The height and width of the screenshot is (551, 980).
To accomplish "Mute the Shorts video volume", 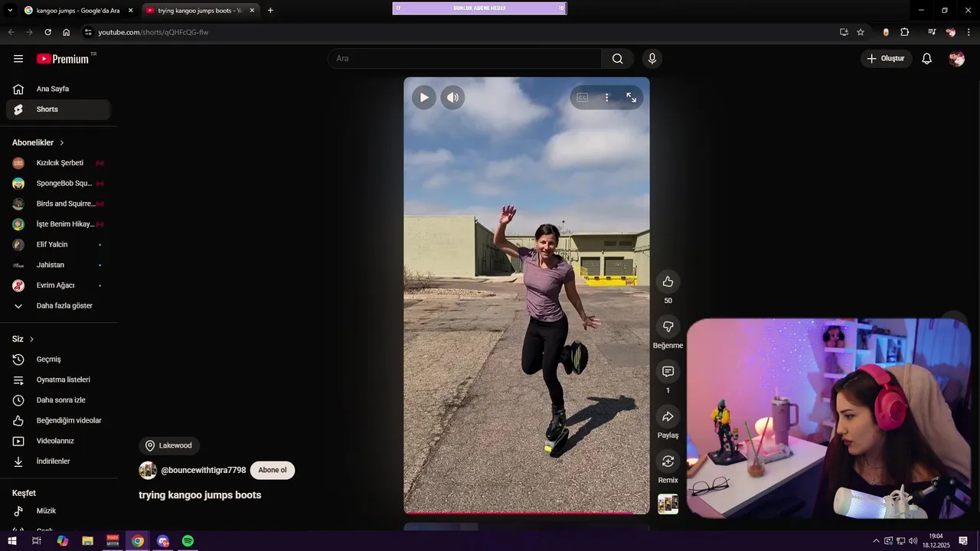I will click(x=452, y=97).
